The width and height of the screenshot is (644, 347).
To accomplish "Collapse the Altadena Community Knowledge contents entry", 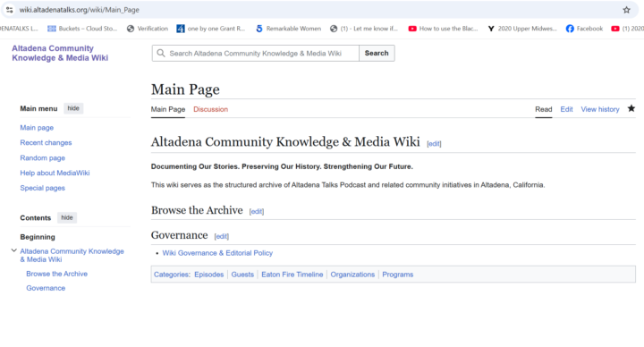I will click(x=14, y=250).
